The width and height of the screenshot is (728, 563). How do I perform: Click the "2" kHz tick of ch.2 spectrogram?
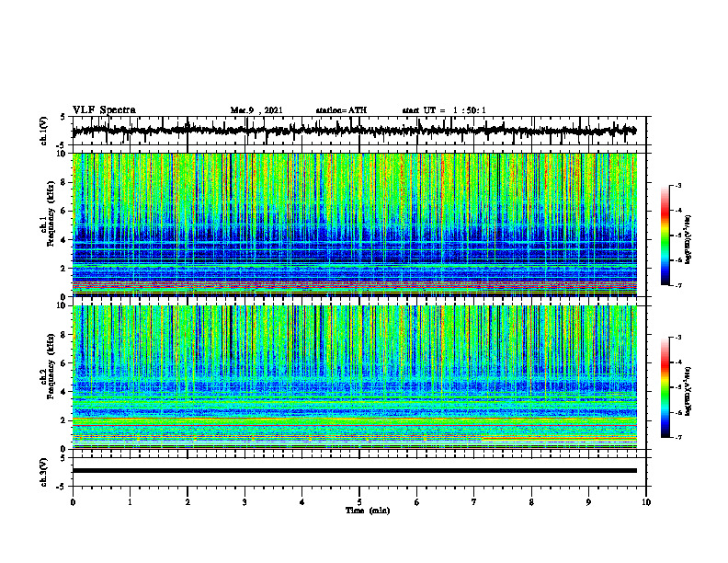click(x=64, y=420)
